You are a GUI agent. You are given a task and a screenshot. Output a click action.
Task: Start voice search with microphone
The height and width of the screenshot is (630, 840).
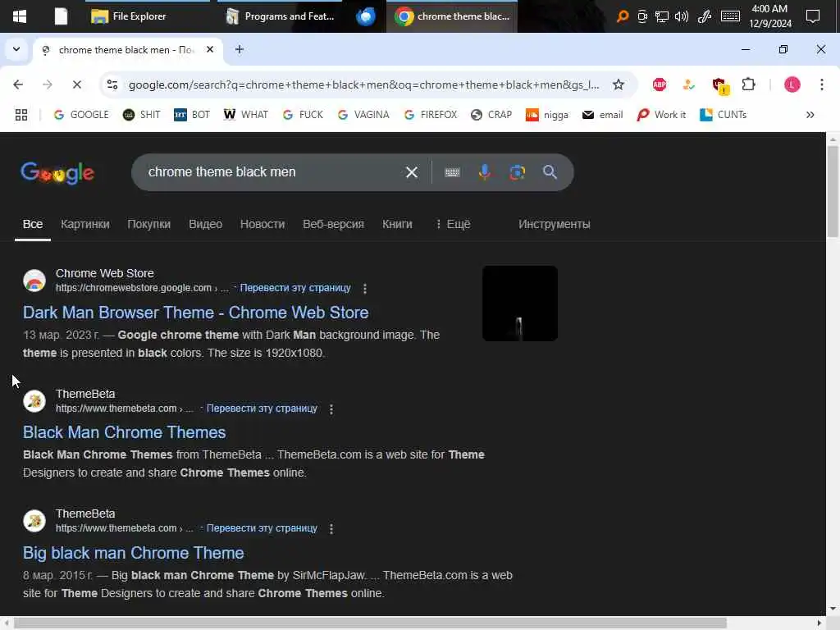pos(484,172)
